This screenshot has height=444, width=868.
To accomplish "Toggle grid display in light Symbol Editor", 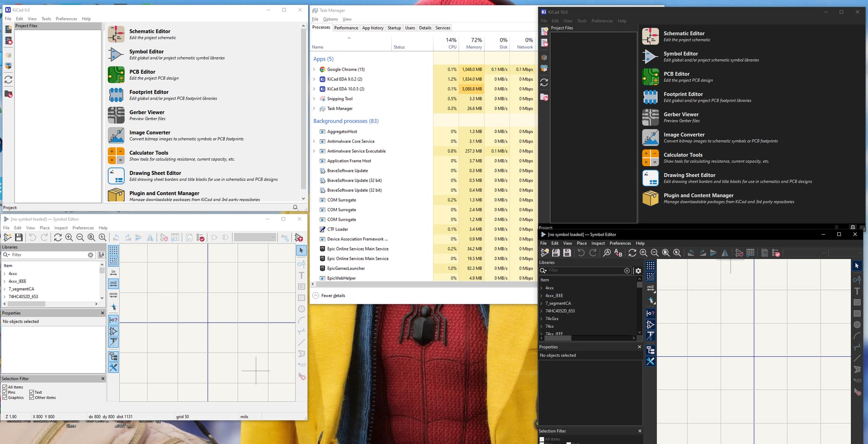I will [x=113, y=250].
